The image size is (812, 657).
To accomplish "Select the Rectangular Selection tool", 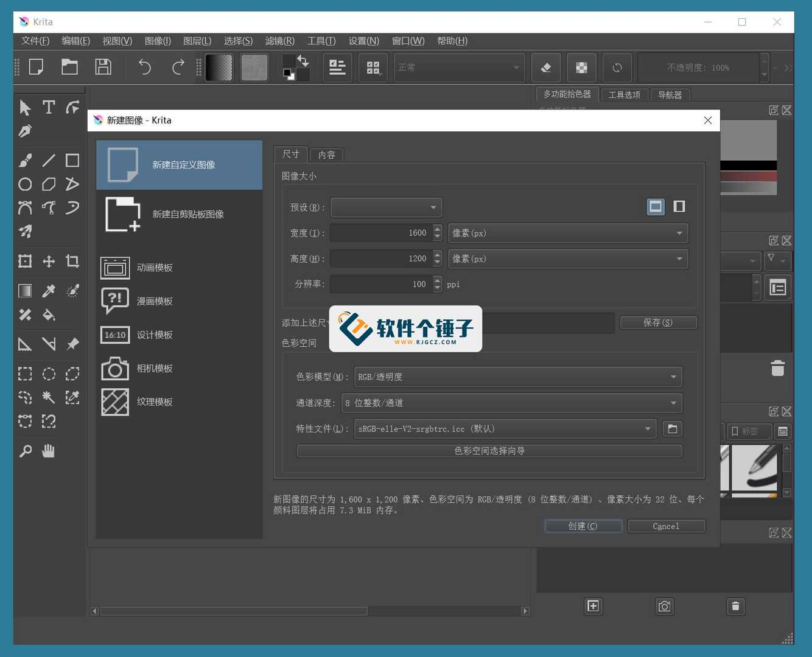I will click(25, 374).
